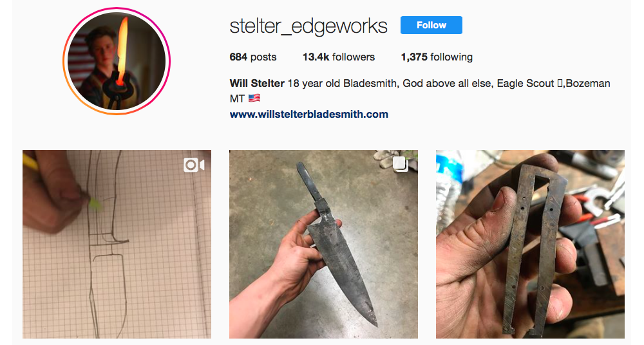Image resolution: width=644 pixels, height=345 pixels.
Task: Click the video camera icon on first post
Action: (194, 165)
